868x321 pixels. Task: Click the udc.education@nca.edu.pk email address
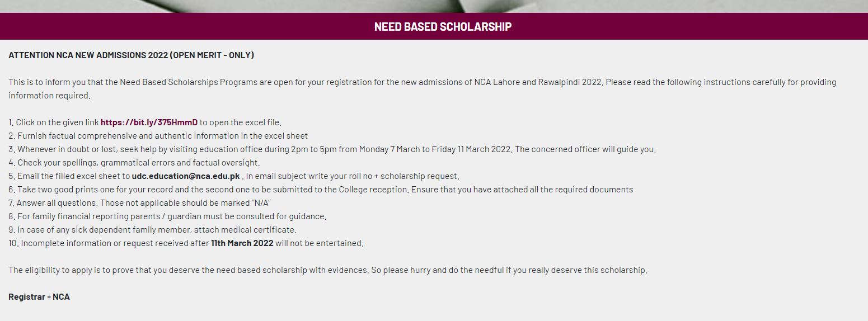click(x=185, y=176)
